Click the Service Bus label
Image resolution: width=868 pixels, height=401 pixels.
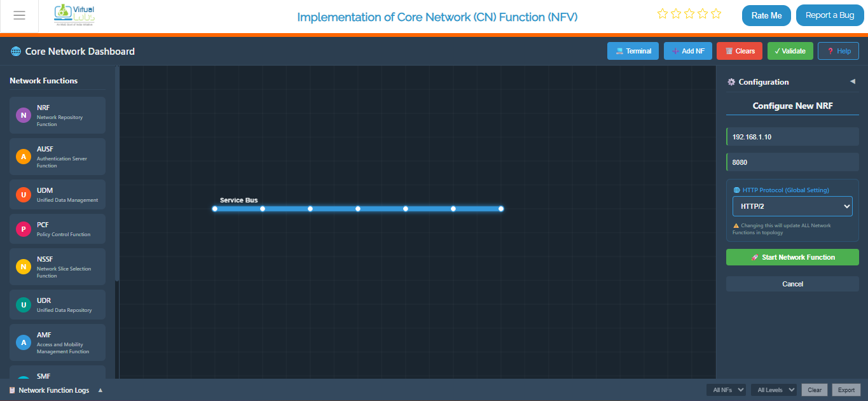click(239, 200)
